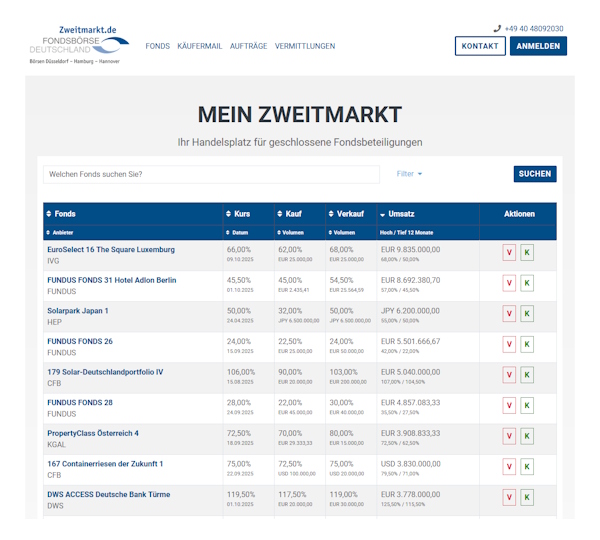Click the 'Hoch / Tief 12 Monate' subheader

[x=406, y=233]
